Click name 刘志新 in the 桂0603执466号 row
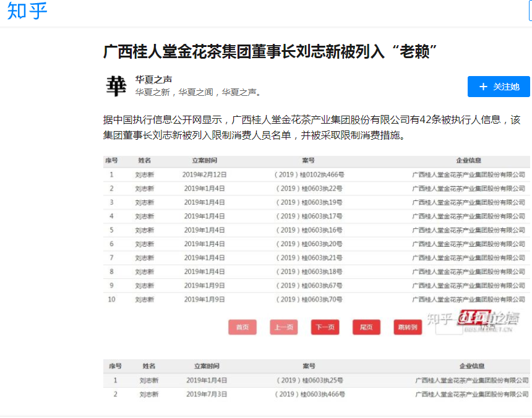Viewport: 532px width, 418px height. (x=149, y=395)
